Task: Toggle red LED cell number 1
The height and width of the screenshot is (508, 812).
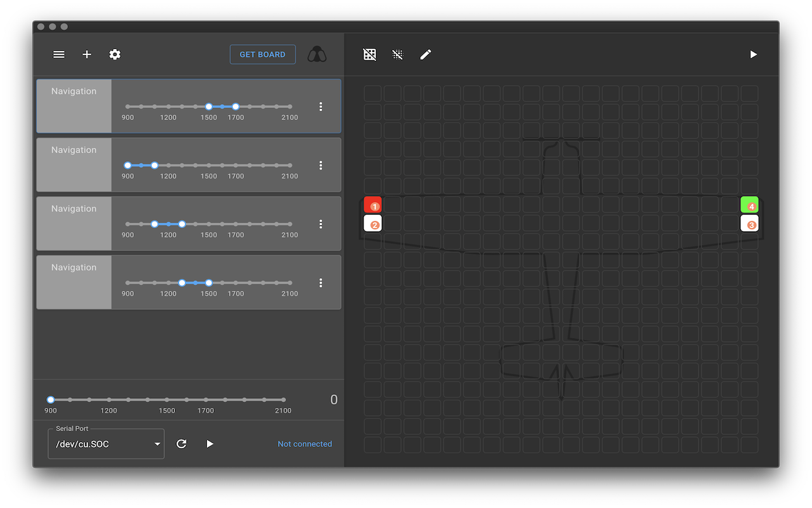Action: pyautogui.click(x=373, y=205)
